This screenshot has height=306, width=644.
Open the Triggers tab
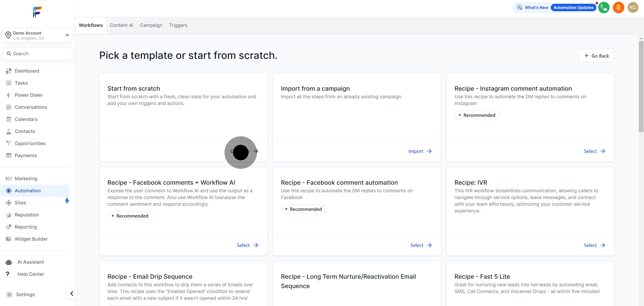(178, 25)
